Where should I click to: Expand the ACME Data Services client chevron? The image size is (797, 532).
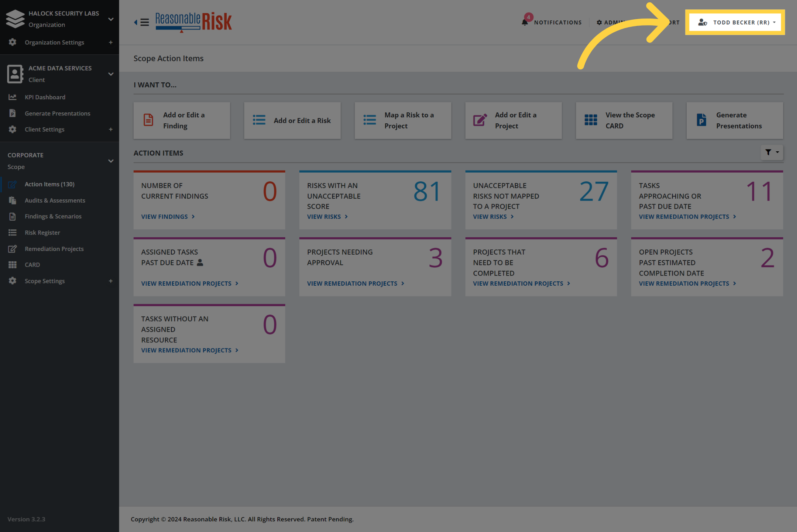(x=111, y=74)
